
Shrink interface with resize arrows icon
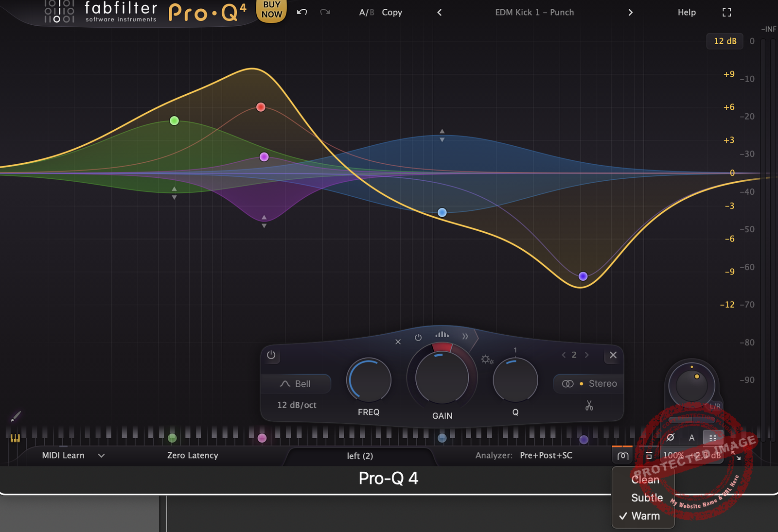pos(736,456)
